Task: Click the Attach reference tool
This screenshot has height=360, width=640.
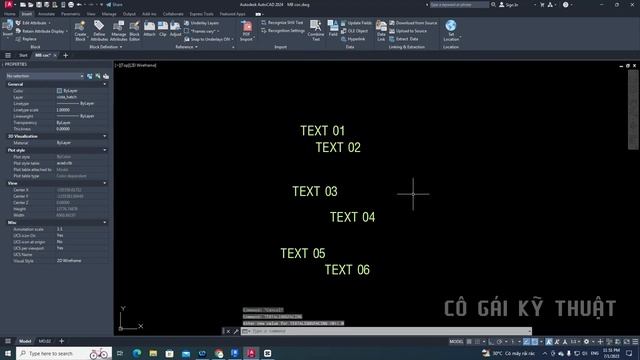Action: click(149, 29)
